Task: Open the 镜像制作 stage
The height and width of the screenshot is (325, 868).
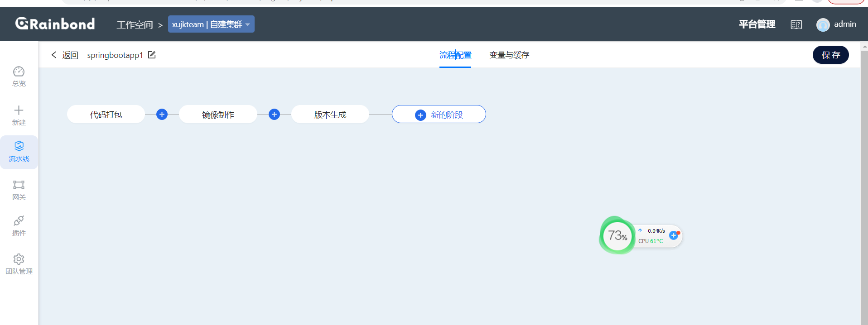Action: click(x=218, y=114)
